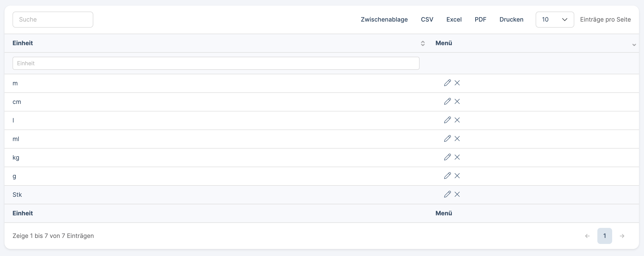Screen dimensions: 644x256
Task: Expand the chevron beside Menü header
Action: (634, 45)
